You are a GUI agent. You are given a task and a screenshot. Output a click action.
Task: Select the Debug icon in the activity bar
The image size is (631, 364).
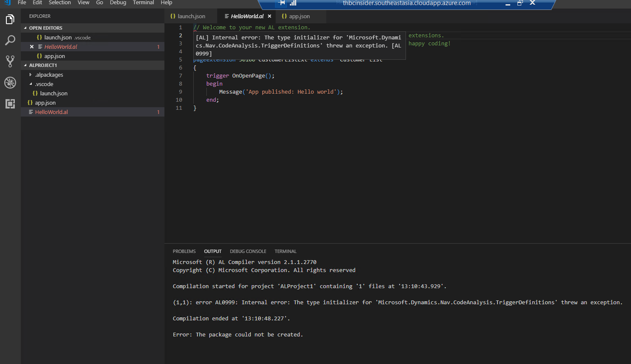point(10,83)
